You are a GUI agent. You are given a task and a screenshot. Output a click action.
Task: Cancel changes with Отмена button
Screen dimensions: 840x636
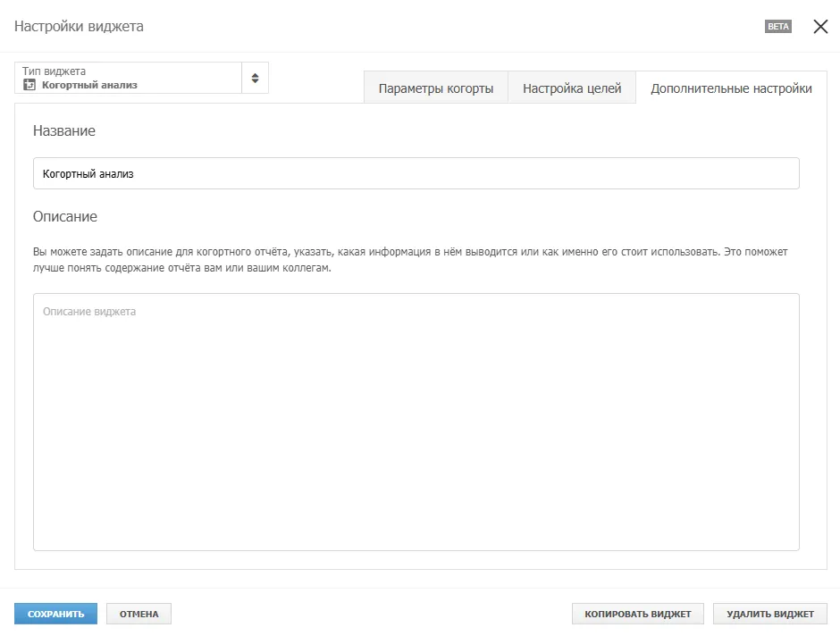click(139, 614)
